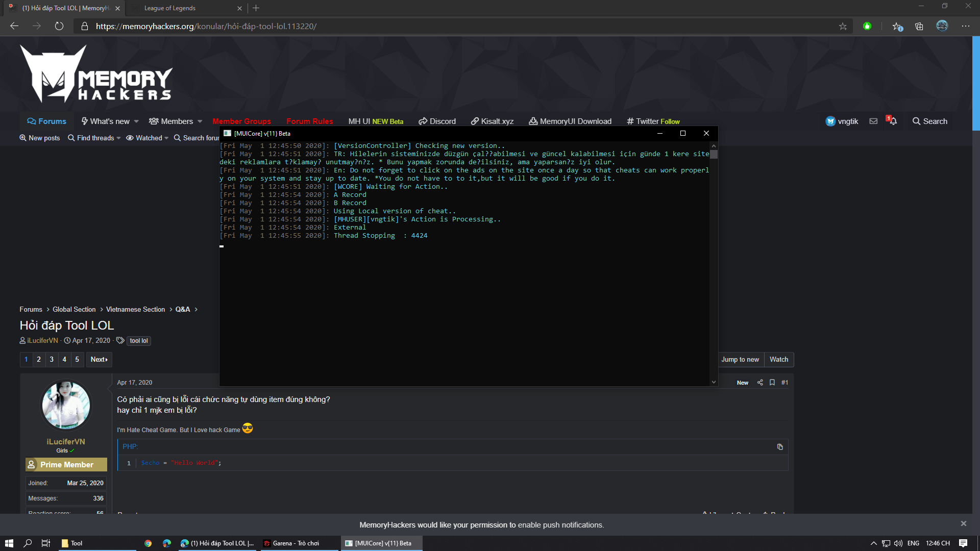
Task: Expand the What's new dropdown arrow
Action: (136, 121)
